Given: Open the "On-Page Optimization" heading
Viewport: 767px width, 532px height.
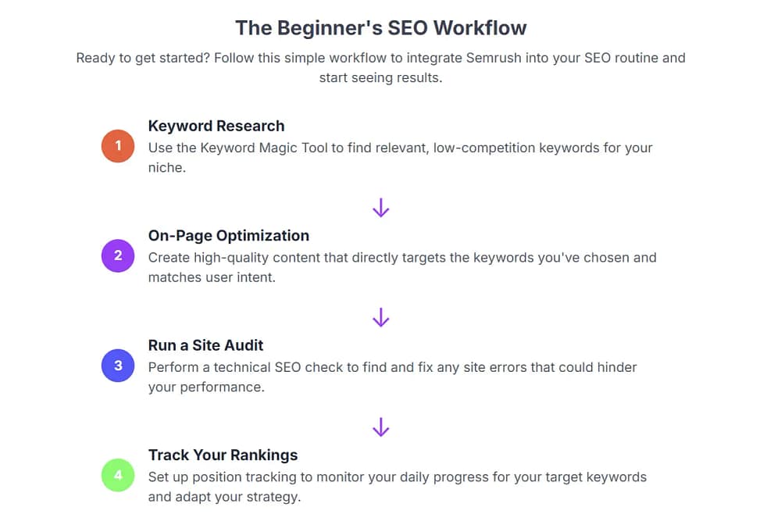Looking at the screenshot, I should point(228,235).
